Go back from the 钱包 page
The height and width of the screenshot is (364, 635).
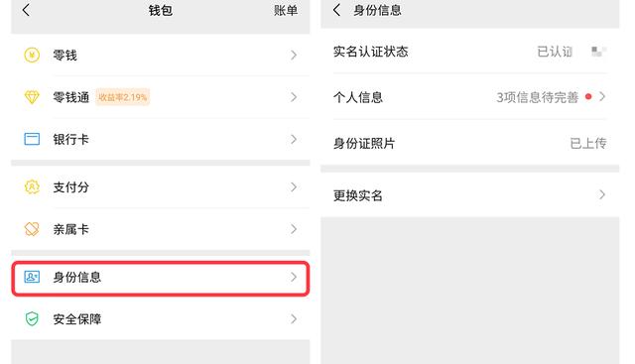click(x=27, y=10)
